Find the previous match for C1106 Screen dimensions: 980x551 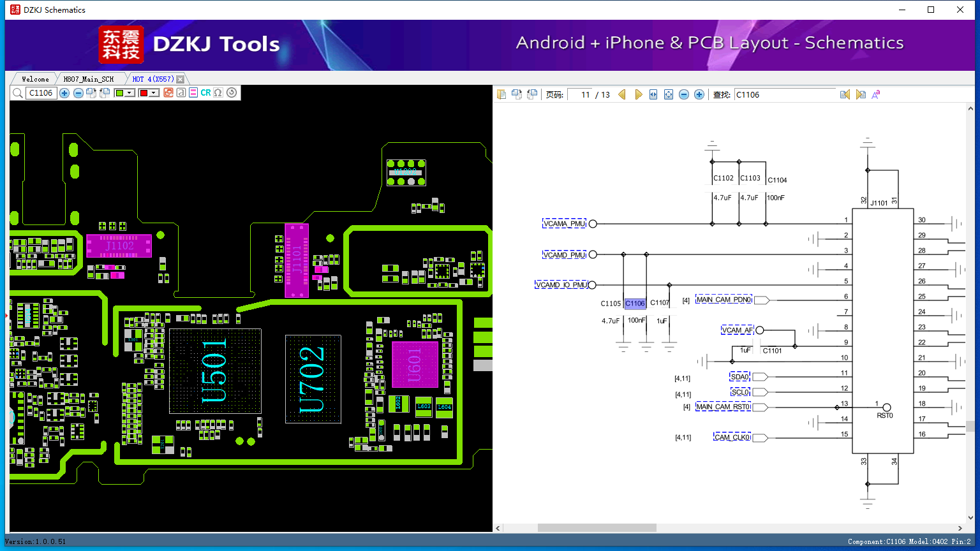845,94
